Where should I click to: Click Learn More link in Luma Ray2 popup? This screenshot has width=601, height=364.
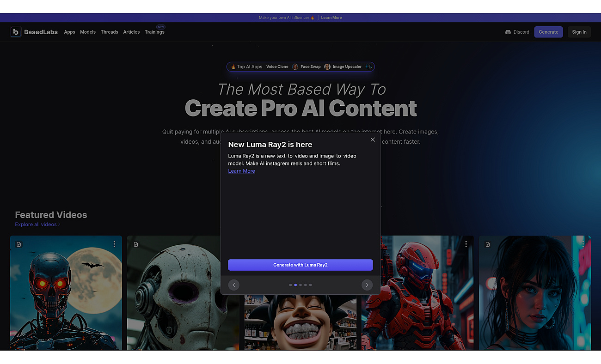tap(241, 171)
